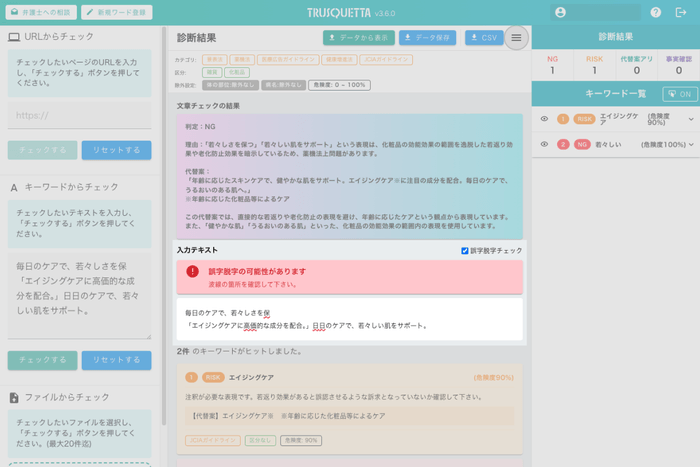Click the help question mark icon
700x467 pixels.
[x=656, y=12]
